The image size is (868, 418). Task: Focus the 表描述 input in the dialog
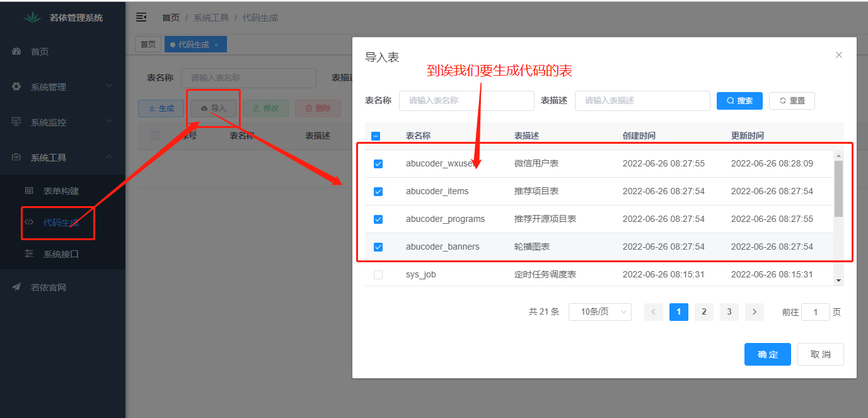(642, 101)
